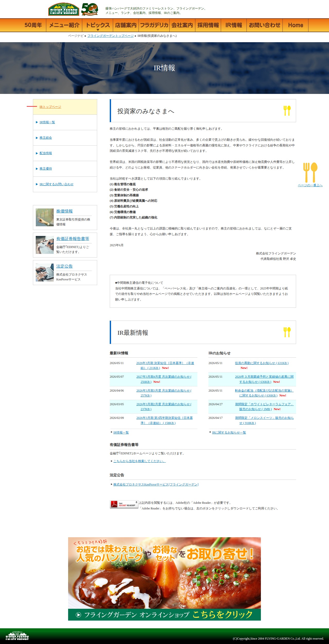Click the 株価情報 thumbnail image
This screenshot has width=329, height=644.
click(45, 217)
